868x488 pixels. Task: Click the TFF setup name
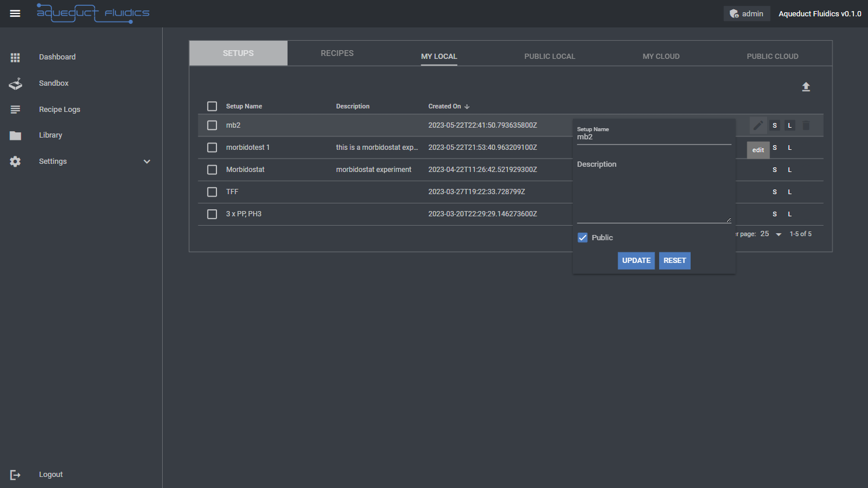click(232, 192)
